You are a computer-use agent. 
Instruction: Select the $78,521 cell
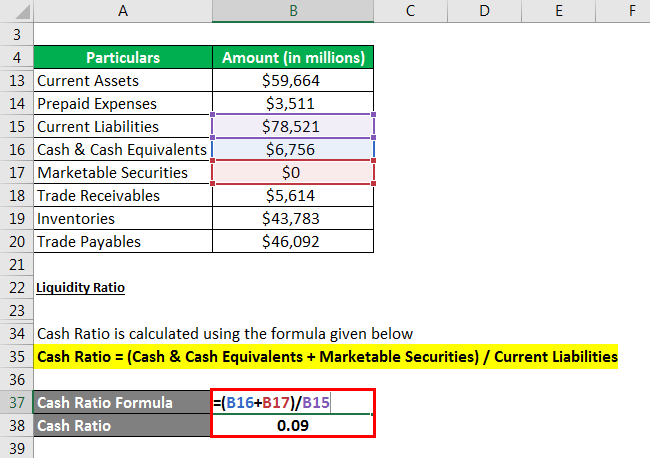pos(293,126)
